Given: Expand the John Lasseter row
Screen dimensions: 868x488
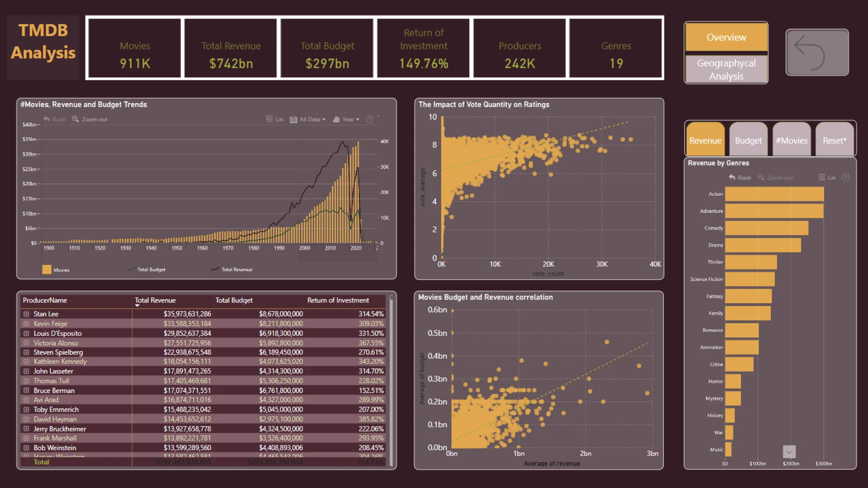Looking at the screenshot, I should click(26, 371).
